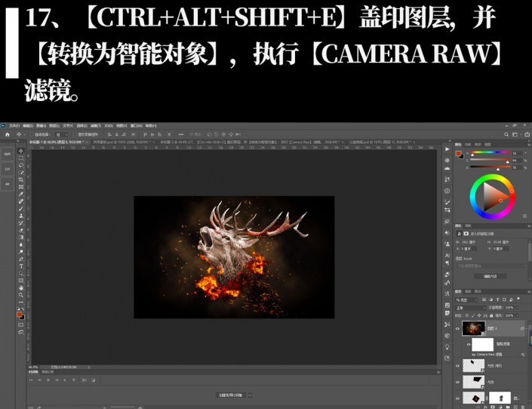The width and height of the screenshot is (532, 409).
Task: Select the Rectangular Marquee tool
Action: pos(21,158)
